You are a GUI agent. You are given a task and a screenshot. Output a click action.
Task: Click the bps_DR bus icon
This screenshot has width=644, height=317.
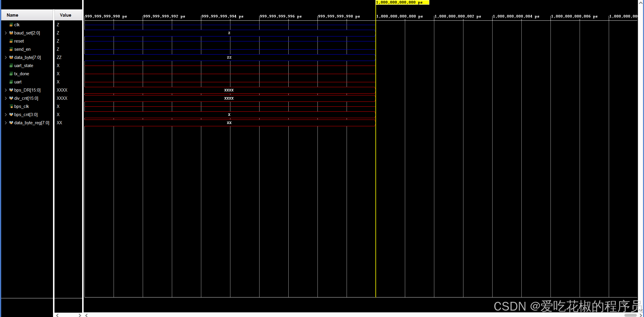tap(11, 90)
